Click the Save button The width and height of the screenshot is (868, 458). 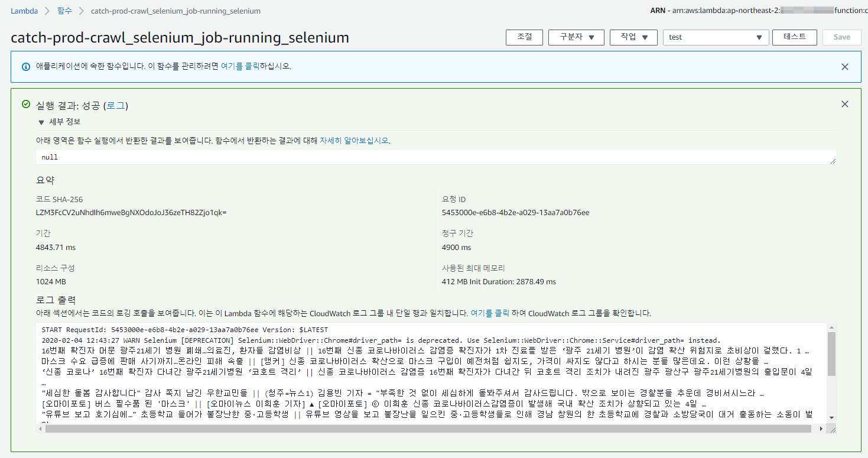[x=841, y=37]
